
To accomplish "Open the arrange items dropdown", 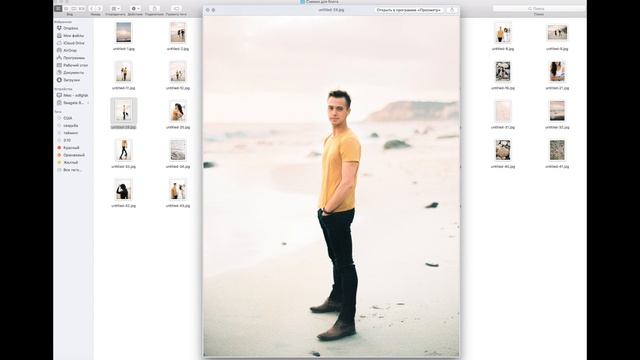I will (116, 8).
